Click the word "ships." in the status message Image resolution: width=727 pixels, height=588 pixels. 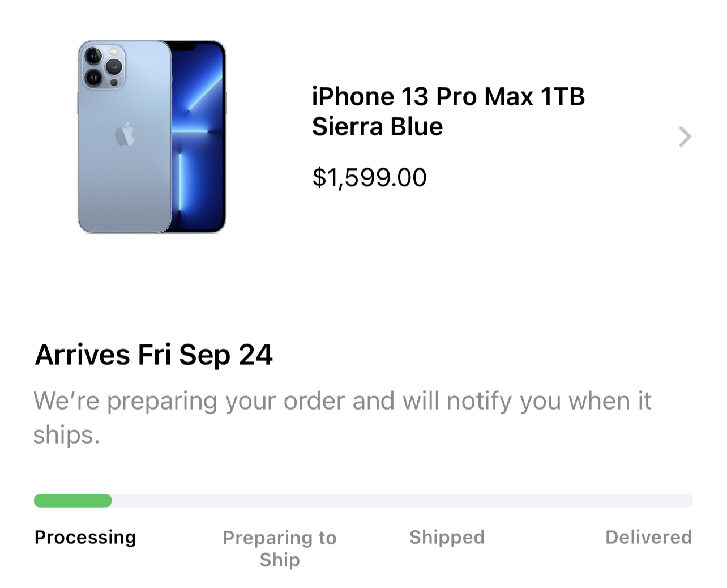(x=66, y=435)
